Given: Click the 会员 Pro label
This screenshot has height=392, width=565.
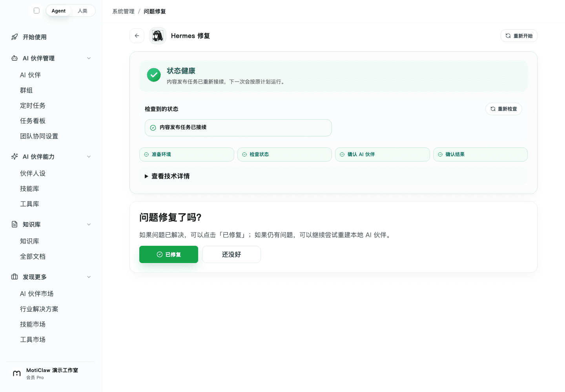Looking at the screenshot, I should pos(35,377).
